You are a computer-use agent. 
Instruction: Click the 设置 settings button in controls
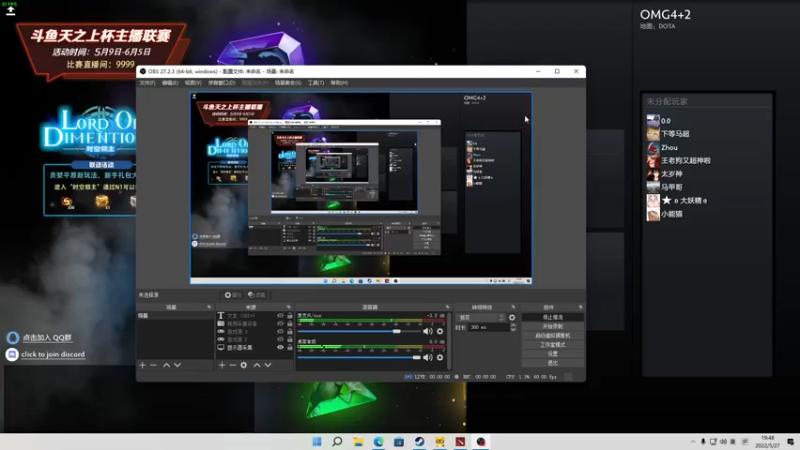553,354
